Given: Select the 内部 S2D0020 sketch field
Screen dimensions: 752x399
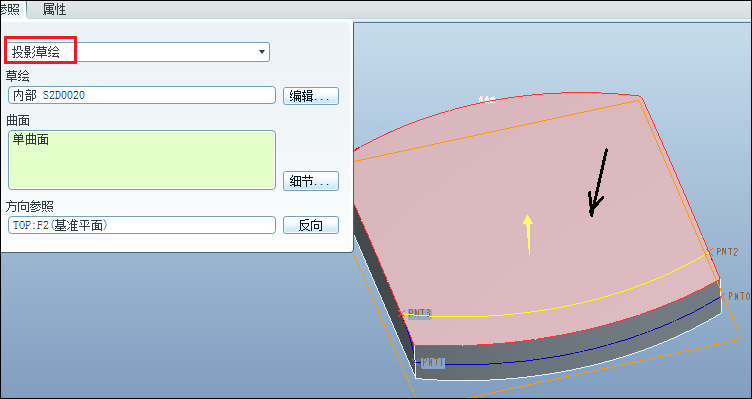Looking at the screenshot, I should [x=142, y=95].
